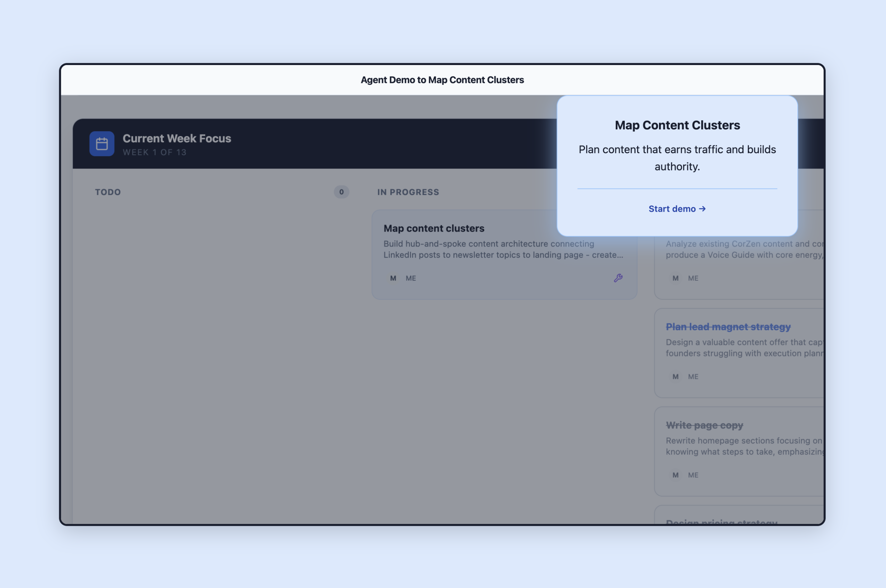The height and width of the screenshot is (588, 886).
Task: Click the TODO column count badge showing 0
Action: pos(341,192)
